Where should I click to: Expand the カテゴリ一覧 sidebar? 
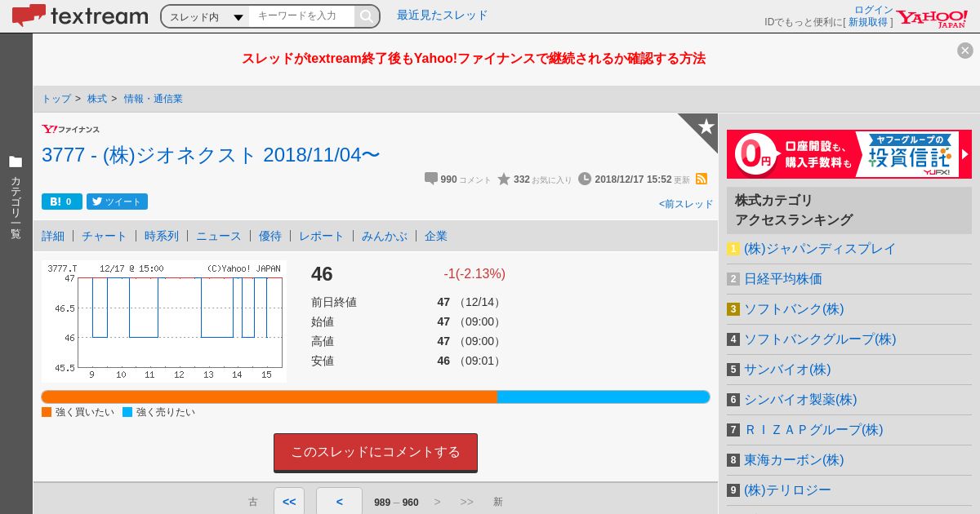click(16, 198)
